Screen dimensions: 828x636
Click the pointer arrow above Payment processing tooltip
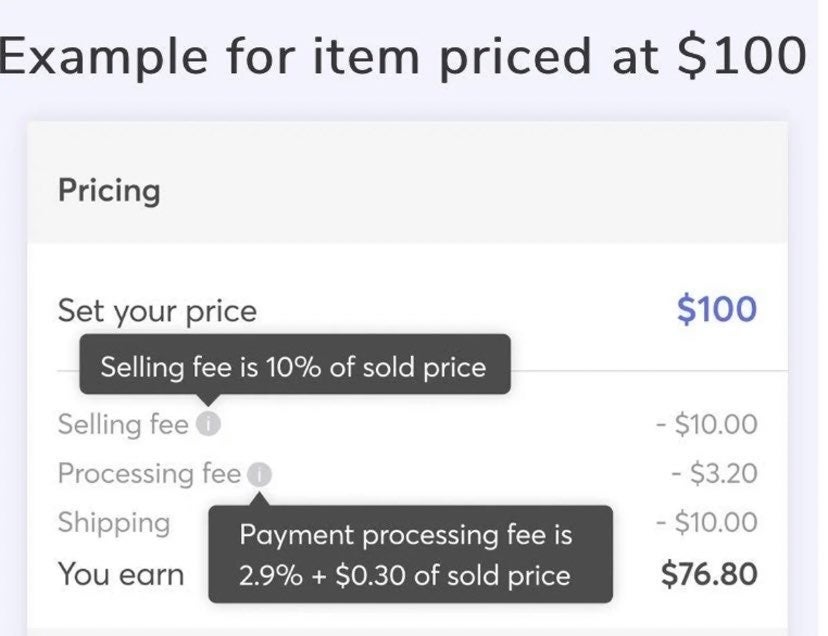(x=259, y=499)
